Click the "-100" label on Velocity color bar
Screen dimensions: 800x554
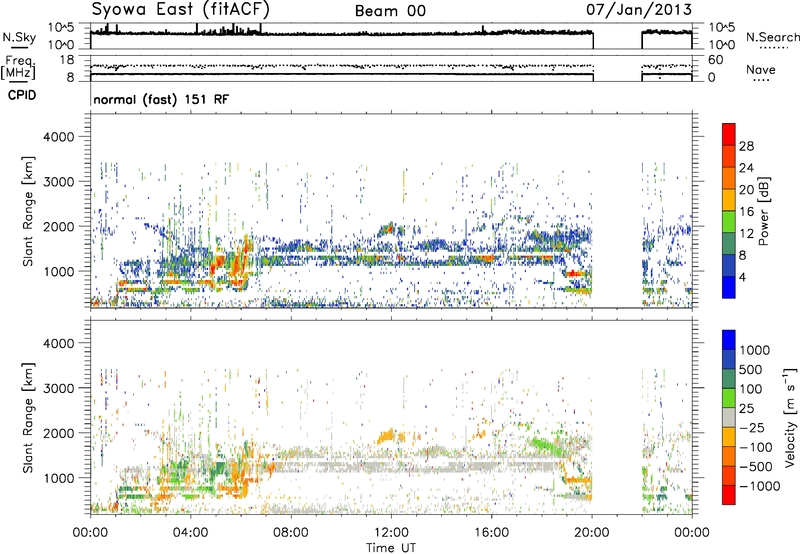point(756,447)
